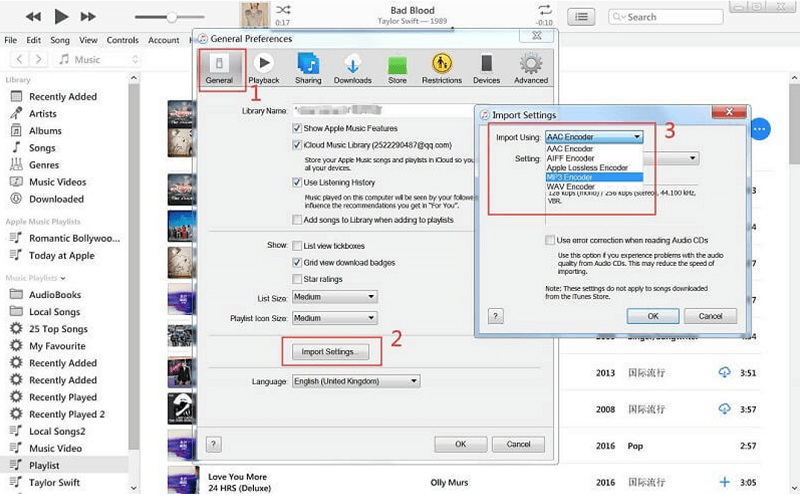The height and width of the screenshot is (502, 800).
Task: Open Albums in the sidebar
Action: point(45,131)
